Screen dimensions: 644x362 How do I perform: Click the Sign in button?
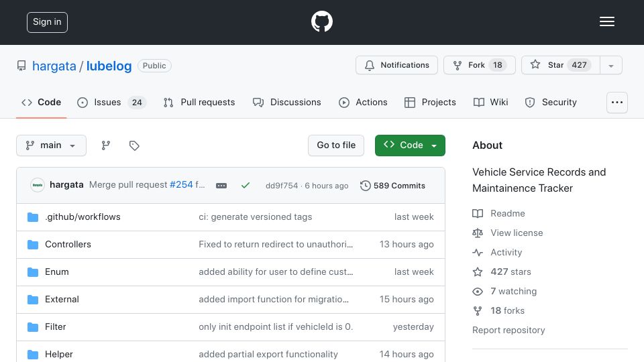click(x=47, y=22)
